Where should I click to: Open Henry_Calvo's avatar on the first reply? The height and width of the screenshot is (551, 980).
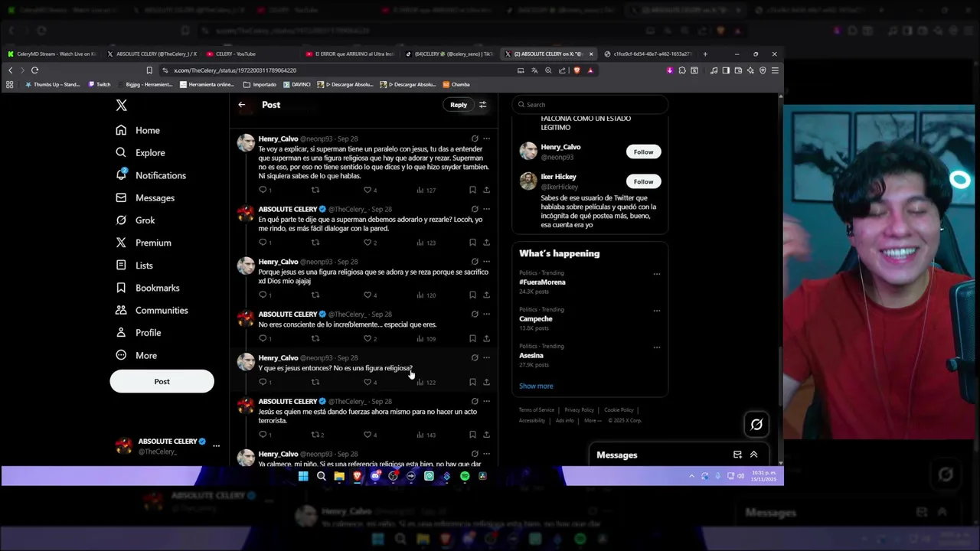click(246, 142)
